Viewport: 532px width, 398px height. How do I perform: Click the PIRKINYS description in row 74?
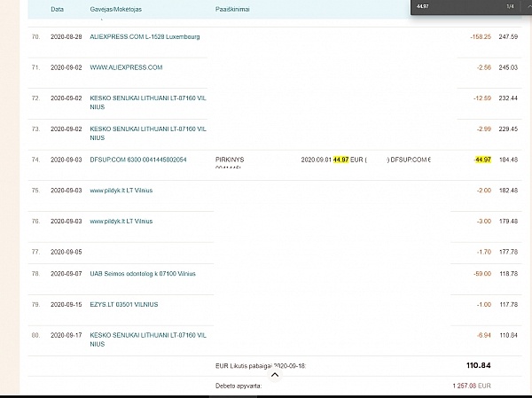(x=230, y=160)
